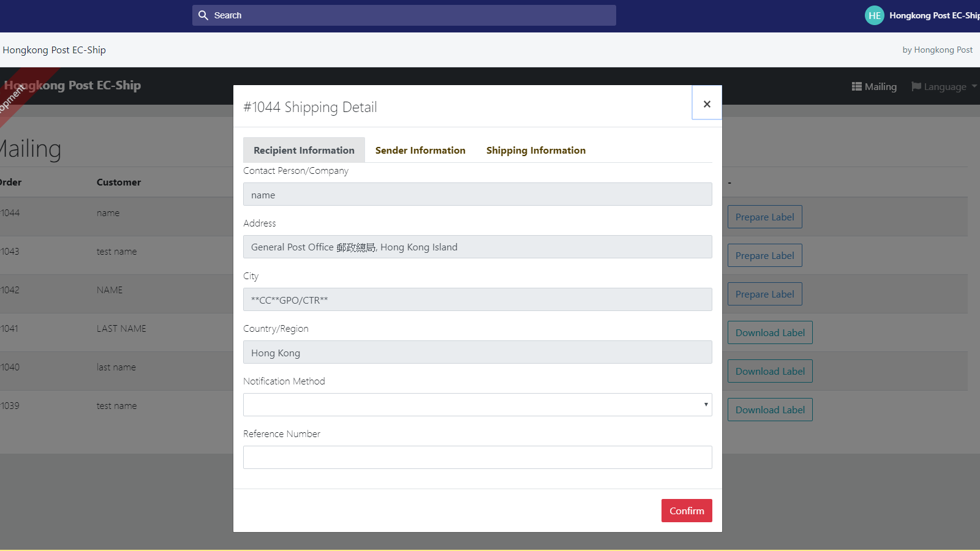Select customer 'last name' in order 1040
The width and height of the screenshot is (980, 551).
pos(116,367)
